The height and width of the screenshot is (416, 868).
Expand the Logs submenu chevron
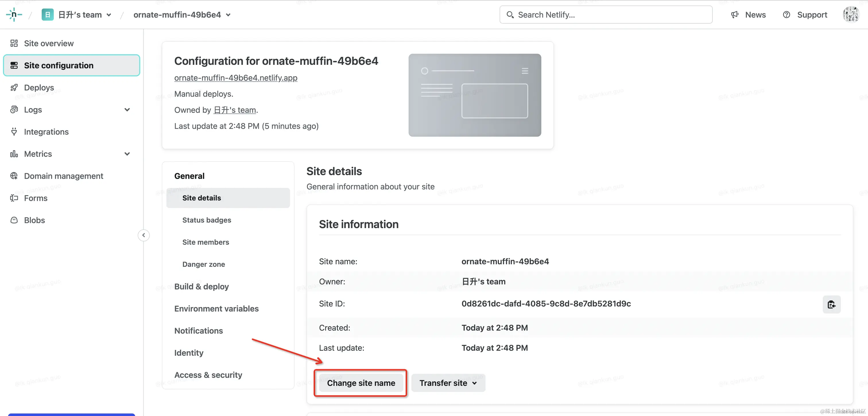tap(127, 110)
